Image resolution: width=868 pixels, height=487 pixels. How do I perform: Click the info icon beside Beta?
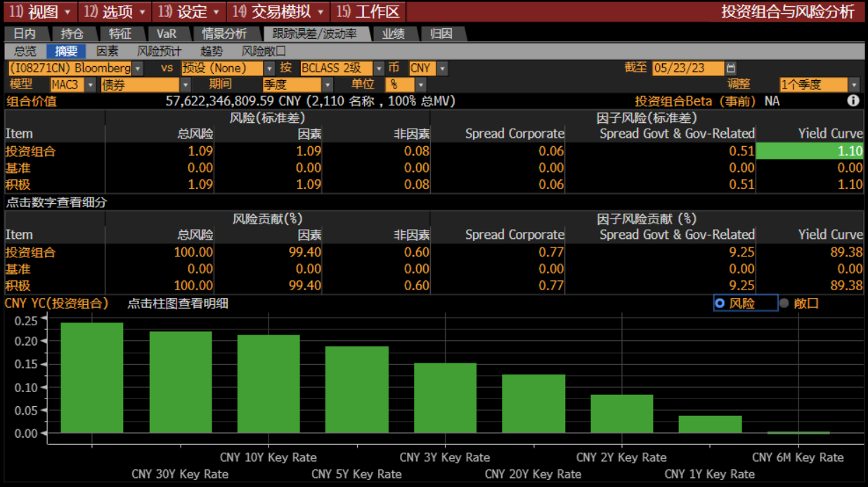point(853,100)
